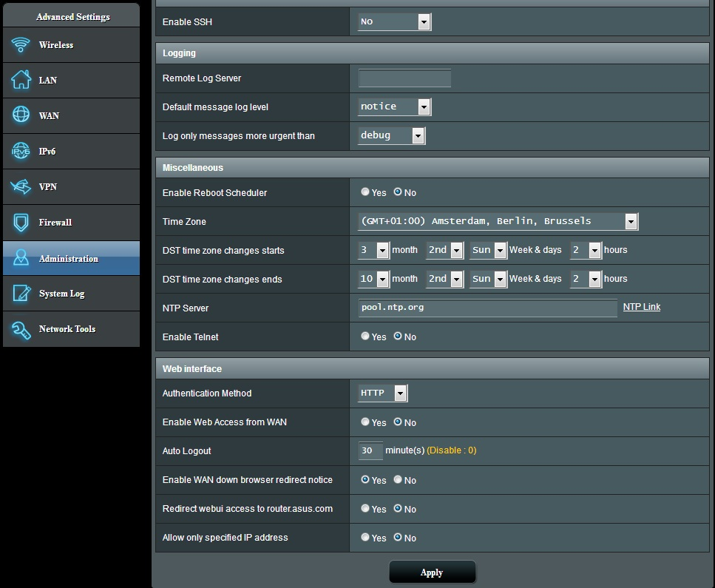Open the Time Zone dropdown

[498, 221]
